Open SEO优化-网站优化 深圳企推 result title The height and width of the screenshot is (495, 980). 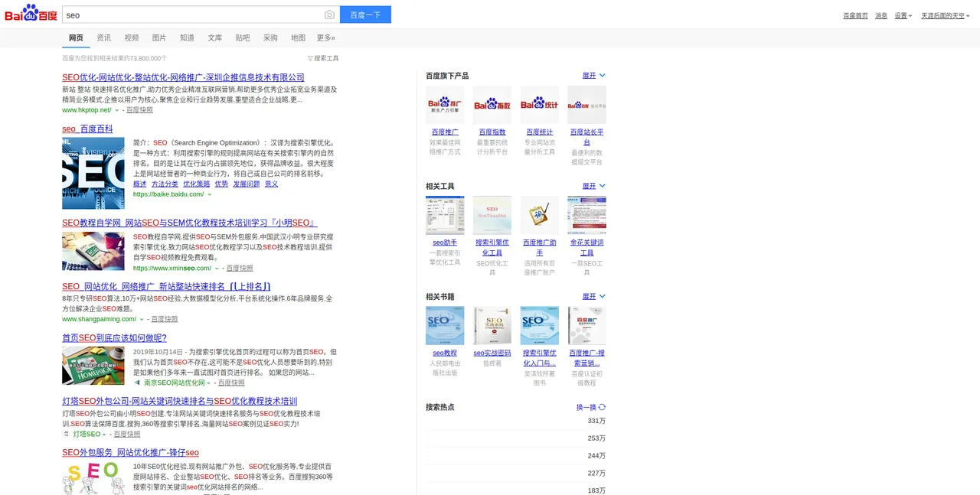click(183, 77)
